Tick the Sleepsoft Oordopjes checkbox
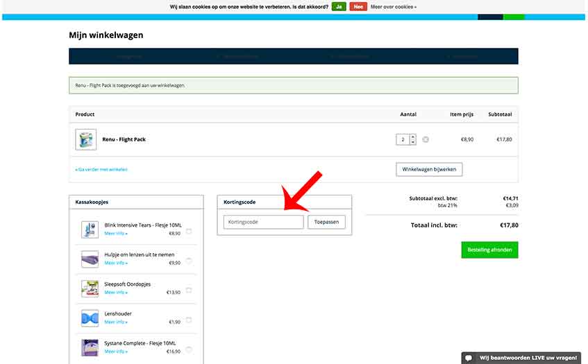 coord(189,291)
